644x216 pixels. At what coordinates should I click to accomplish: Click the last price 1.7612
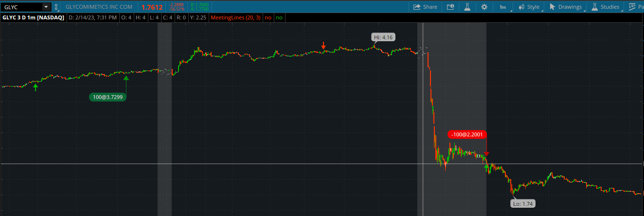[152, 7]
